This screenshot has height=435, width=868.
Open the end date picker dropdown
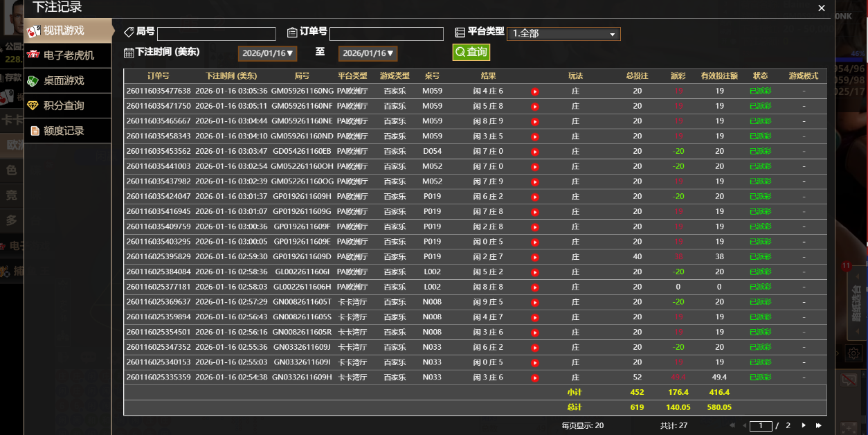(x=368, y=53)
